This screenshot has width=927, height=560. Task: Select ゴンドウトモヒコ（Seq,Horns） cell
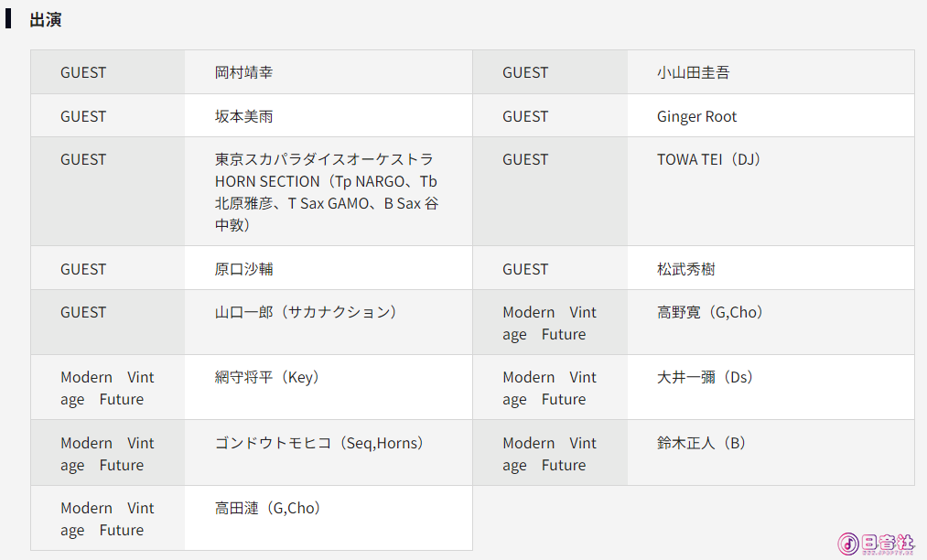(329, 453)
